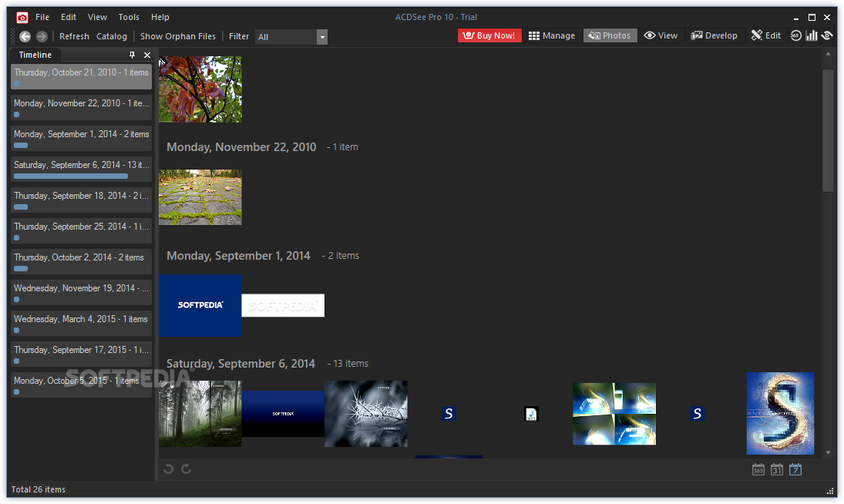Image resolution: width=844 pixels, height=504 pixels.
Task: Select the four-panel blue collage thumbnail
Action: tap(614, 414)
